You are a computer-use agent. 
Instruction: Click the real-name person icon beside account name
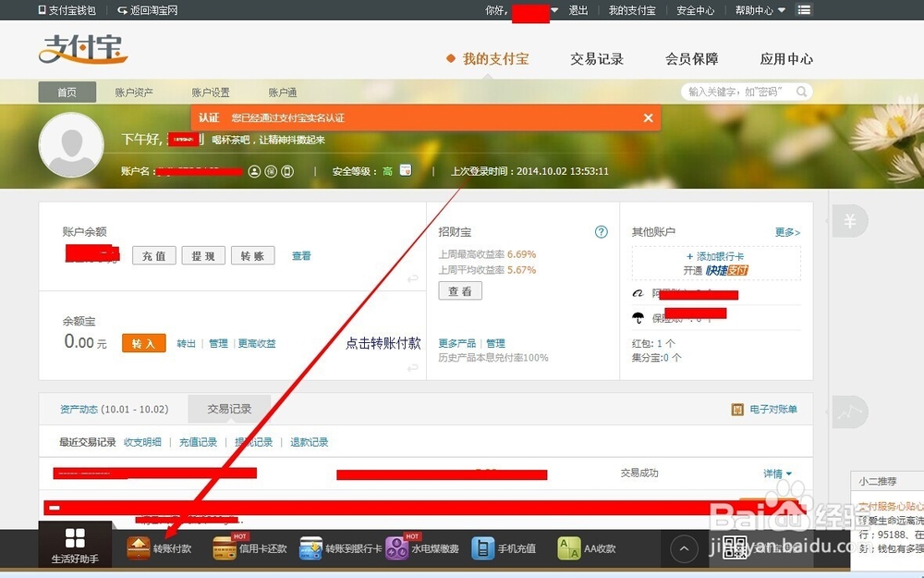click(x=254, y=172)
